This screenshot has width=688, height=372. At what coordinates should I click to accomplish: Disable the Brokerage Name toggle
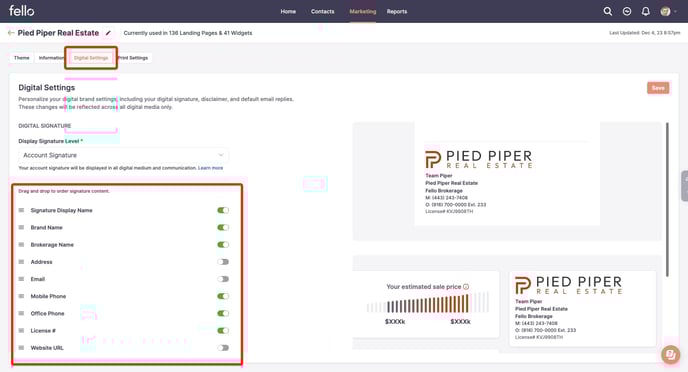223,244
